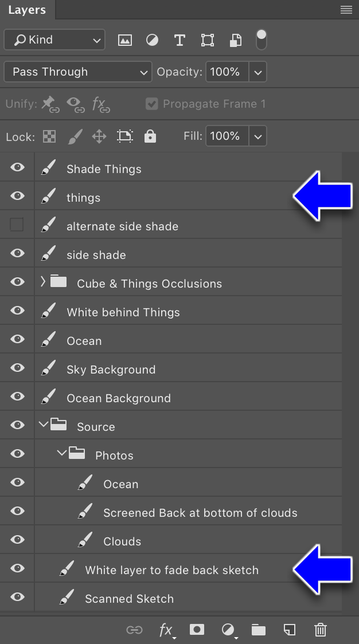Collapse the Photos group
This screenshot has width=359, height=644.
(x=62, y=453)
